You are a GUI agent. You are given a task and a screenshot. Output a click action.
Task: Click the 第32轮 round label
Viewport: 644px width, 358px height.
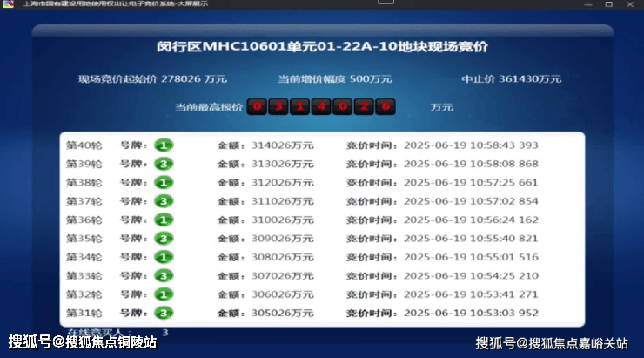(84, 294)
